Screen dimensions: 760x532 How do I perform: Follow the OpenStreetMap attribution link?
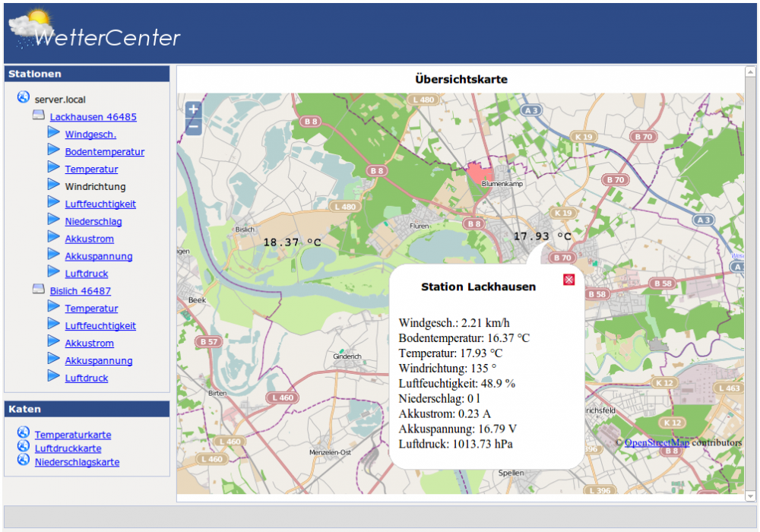coord(656,442)
